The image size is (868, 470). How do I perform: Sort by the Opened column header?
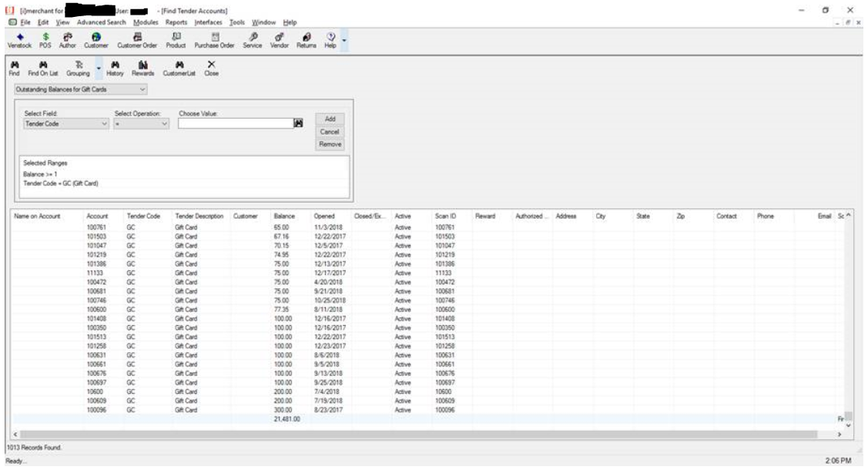323,216
